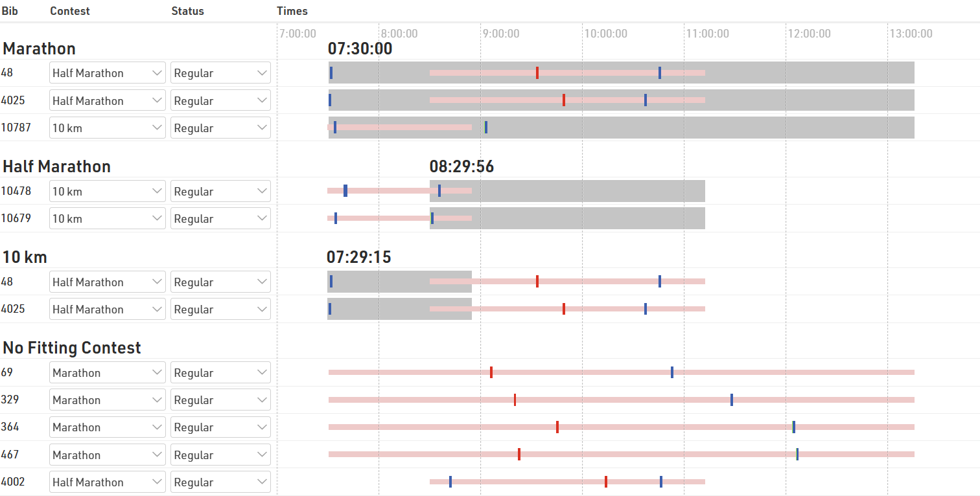Click the red marker on bib 364's timeline

[557, 427]
